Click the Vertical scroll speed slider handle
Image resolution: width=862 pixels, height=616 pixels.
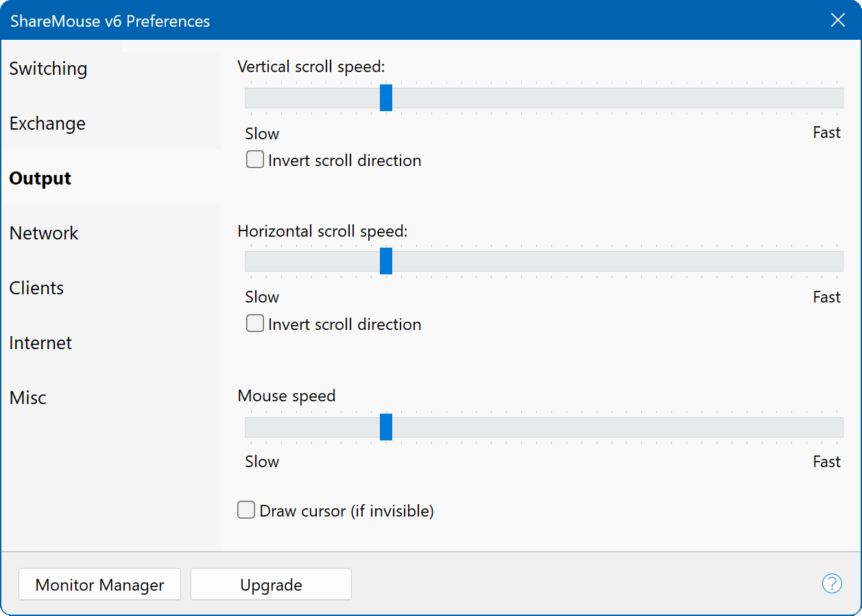point(386,98)
